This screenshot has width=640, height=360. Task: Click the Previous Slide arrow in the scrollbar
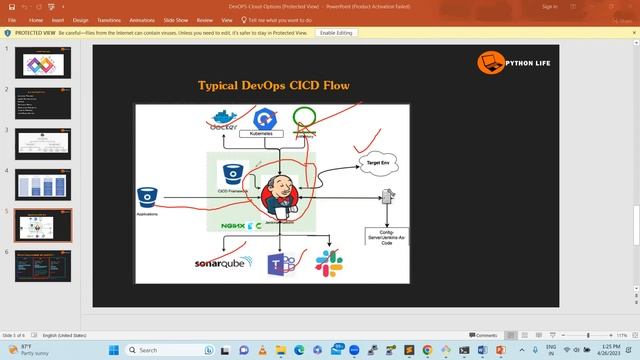[x=636, y=296]
